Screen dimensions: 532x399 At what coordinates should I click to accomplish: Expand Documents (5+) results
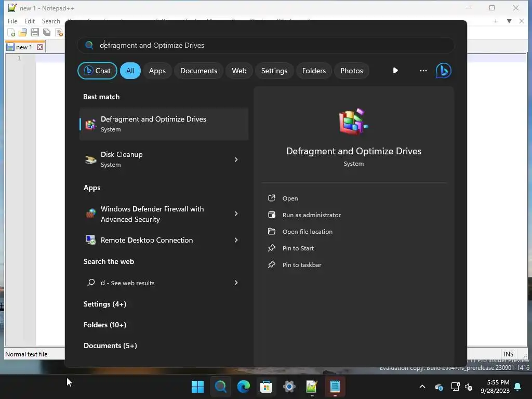110,345
